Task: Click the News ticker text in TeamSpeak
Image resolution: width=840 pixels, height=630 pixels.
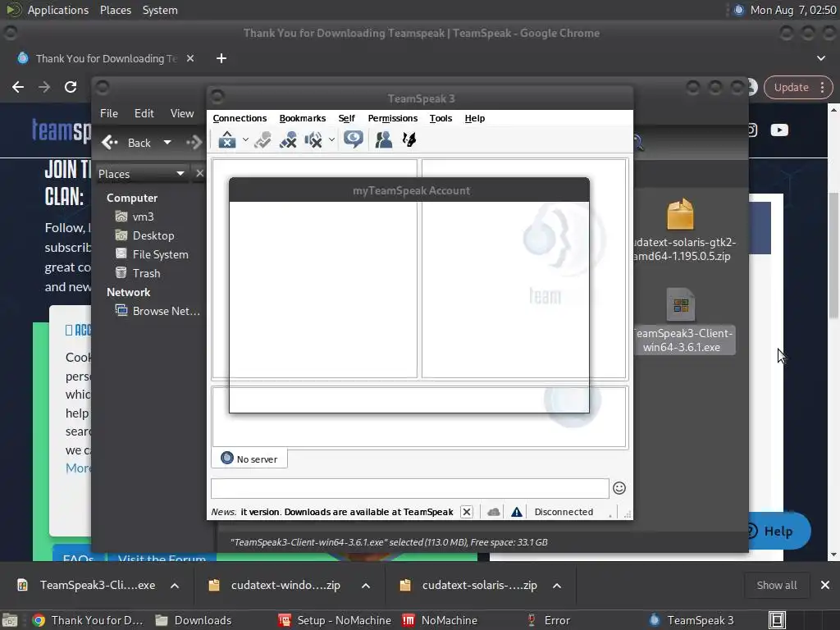Action: pyautogui.click(x=332, y=512)
